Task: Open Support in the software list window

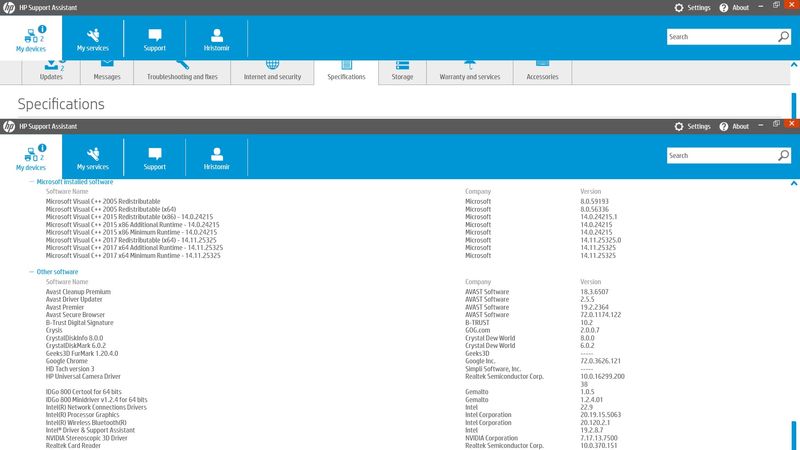Action: [155, 158]
